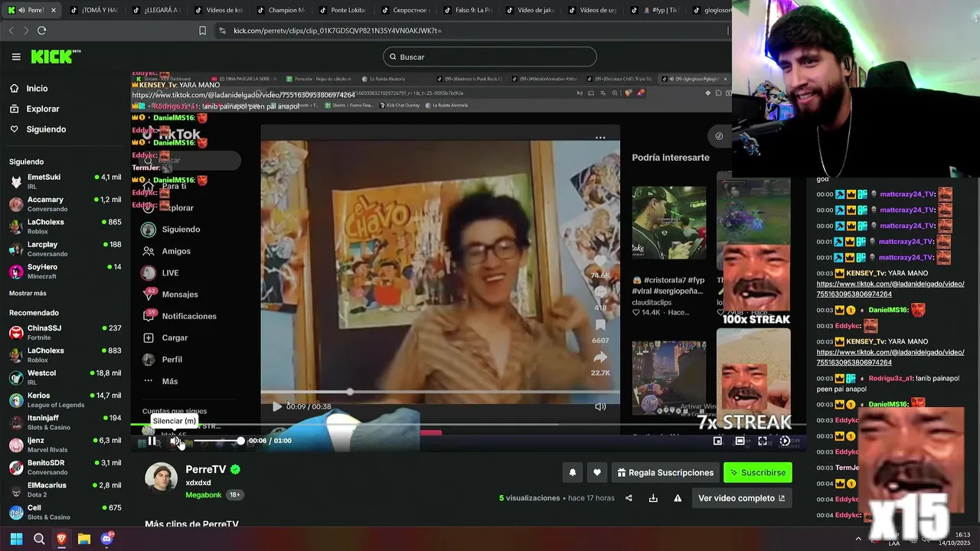Open SoyHero channel in sidebar
Image resolution: width=980 pixels, height=551 pixels.
pos(65,272)
